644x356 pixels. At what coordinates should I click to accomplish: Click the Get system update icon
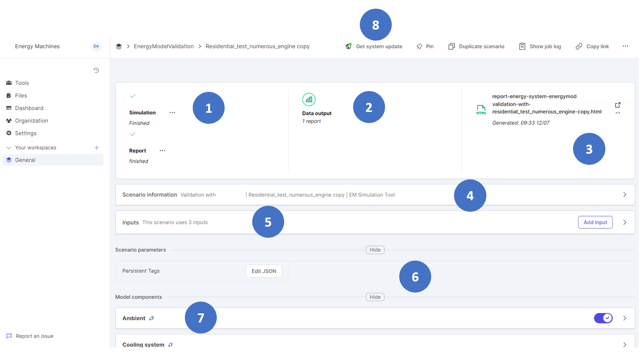(348, 46)
